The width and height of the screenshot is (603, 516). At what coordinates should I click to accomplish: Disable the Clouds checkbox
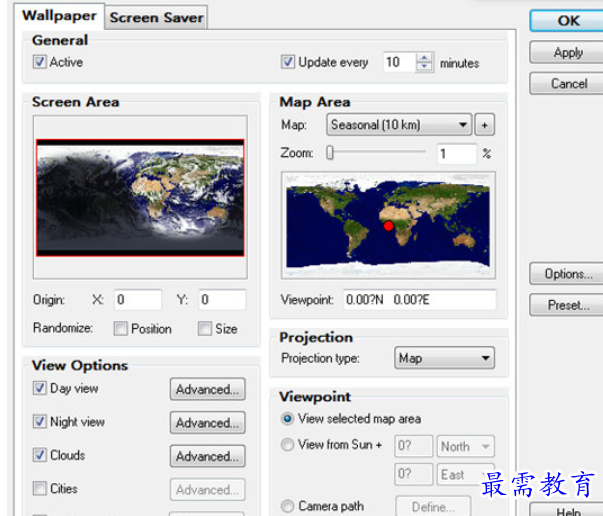[x=40, y=455]
